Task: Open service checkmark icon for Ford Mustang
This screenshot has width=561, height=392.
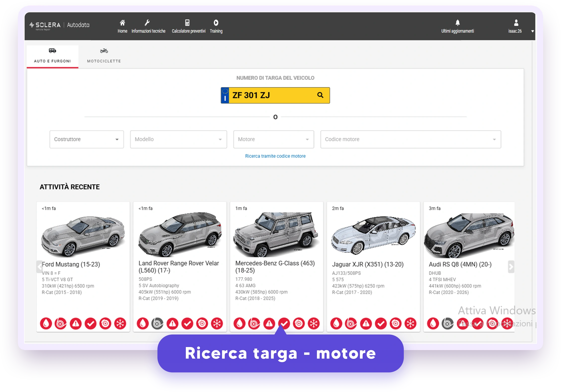Action: click(90, 323)
